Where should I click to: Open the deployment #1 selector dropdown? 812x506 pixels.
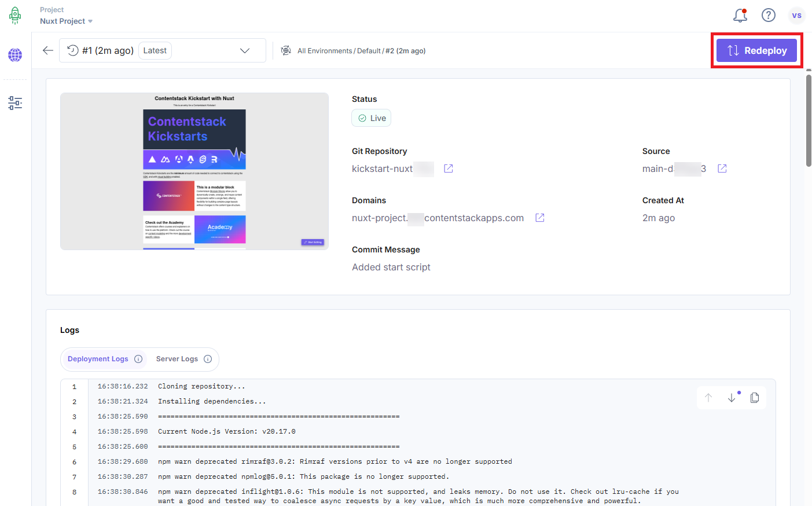(163, 50)
